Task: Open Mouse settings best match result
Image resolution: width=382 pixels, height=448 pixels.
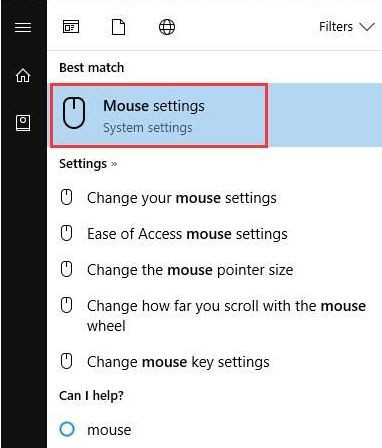Action: pos(215,115)
